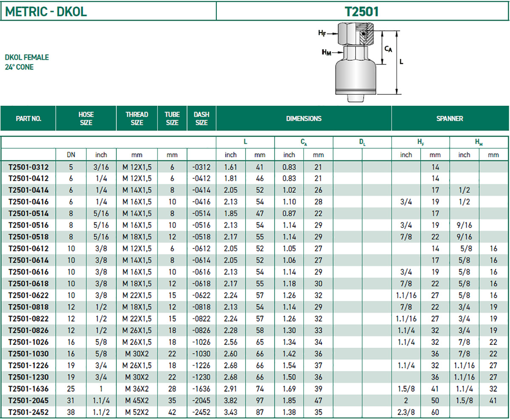Select the DIMENSIONS column header
The image size is (510, 420).
coord(303,118)
